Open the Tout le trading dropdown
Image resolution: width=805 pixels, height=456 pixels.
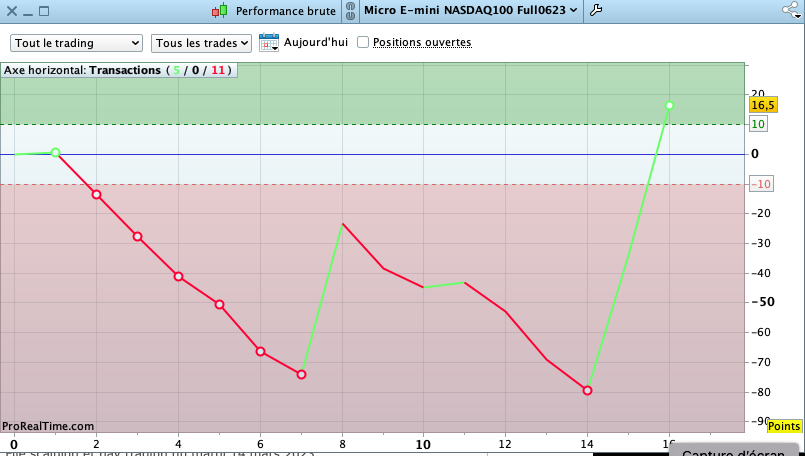pos(76,43)
